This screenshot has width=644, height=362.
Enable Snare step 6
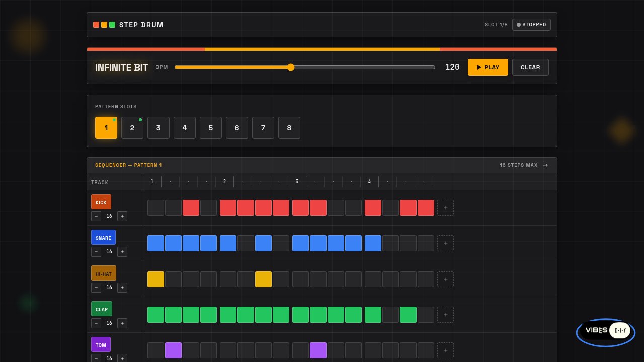(x=246, y=243)
